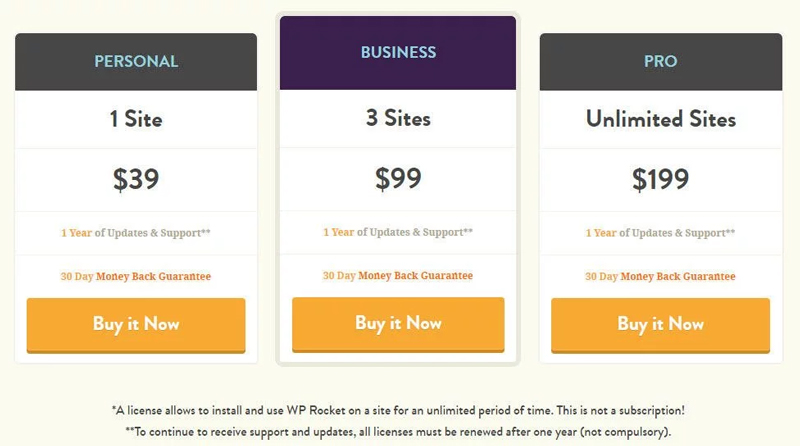Viewport: 800px width, 446px height.
Task: Click Pro 30 Day Money Back Guarantee text
Action: [660, 276]
